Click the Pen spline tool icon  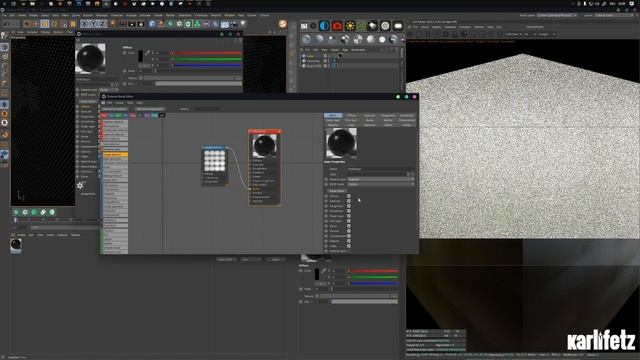coord(161,24)
